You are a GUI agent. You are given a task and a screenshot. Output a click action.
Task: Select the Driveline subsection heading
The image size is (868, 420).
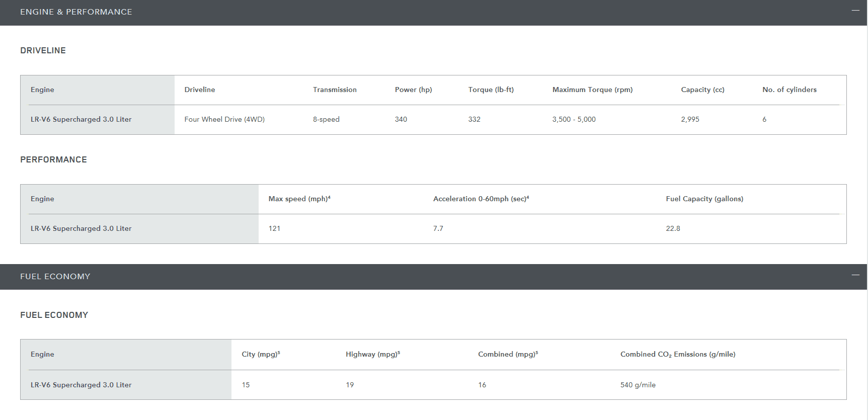43,50
